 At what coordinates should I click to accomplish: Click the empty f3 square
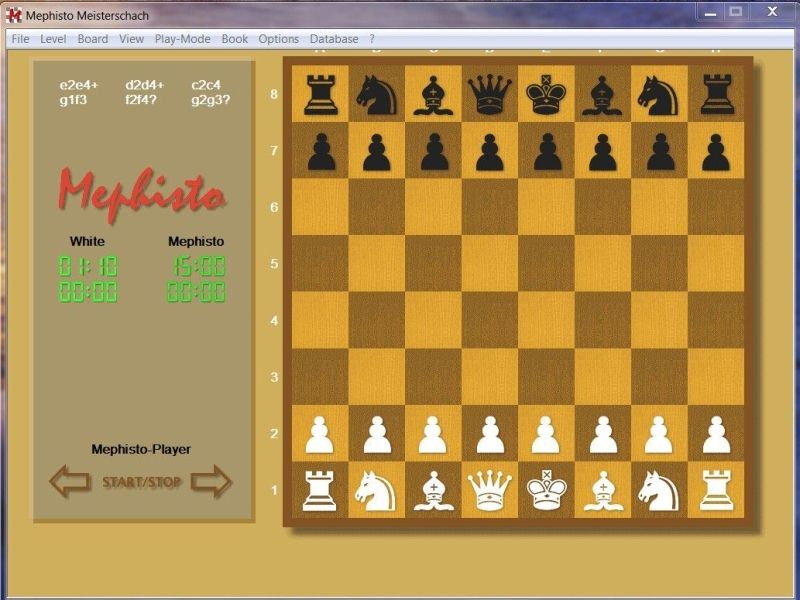603,377
